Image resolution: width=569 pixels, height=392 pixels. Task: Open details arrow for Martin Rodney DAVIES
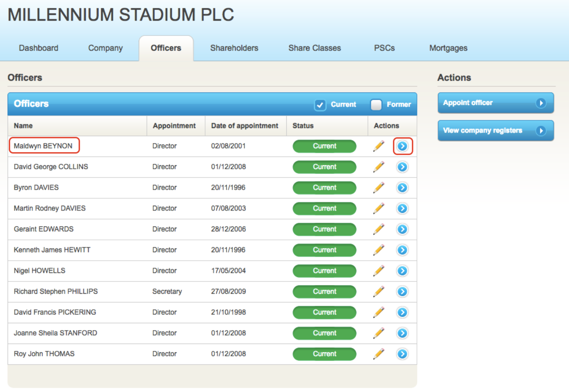coord(402,208)
